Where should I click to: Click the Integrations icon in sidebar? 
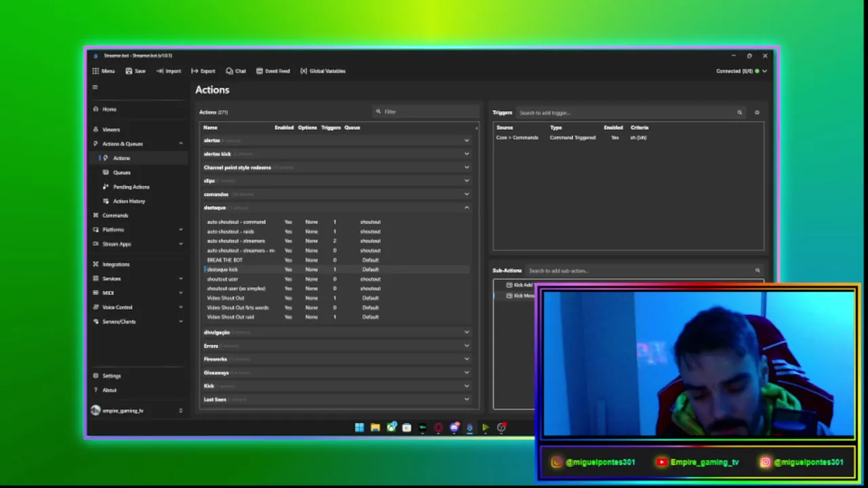click(96, 264)
